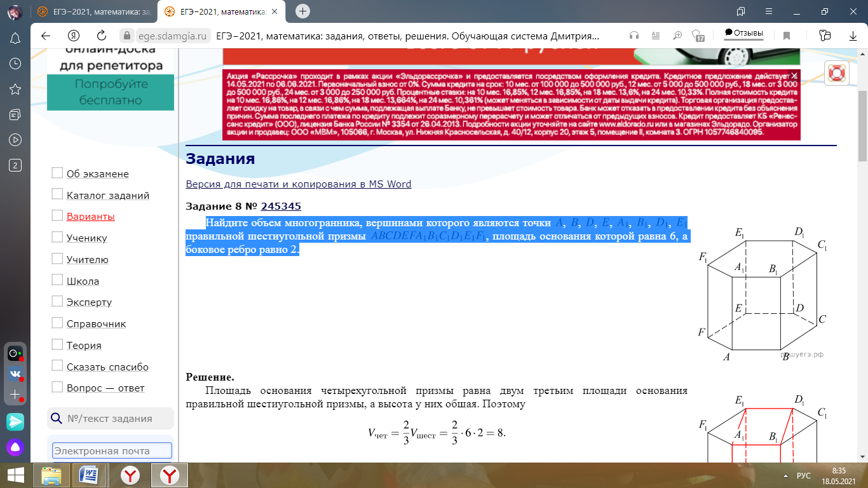Open the new tab with plus button

click(302, 11)
